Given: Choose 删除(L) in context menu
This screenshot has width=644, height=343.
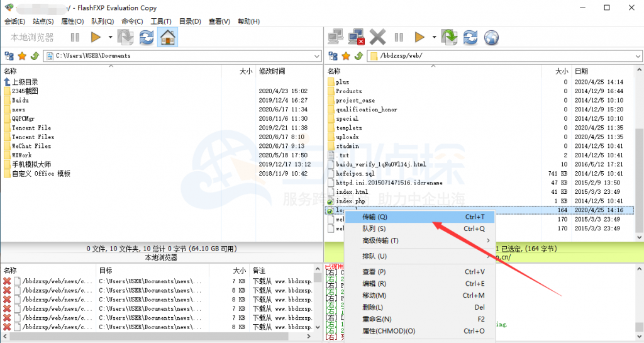Looking at the screenshot, I should coord(419,307).
